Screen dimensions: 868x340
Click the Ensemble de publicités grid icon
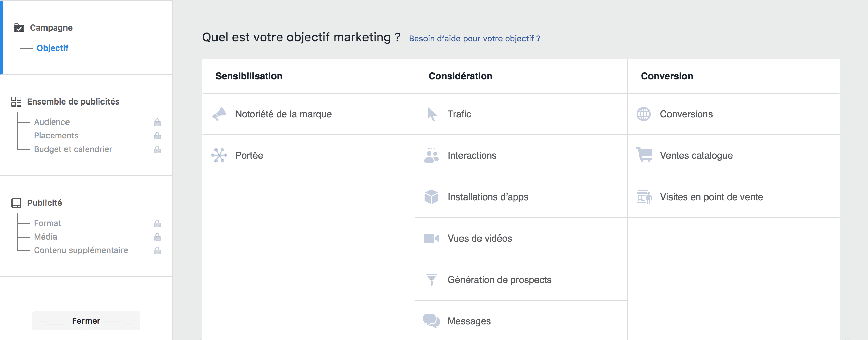point(16,102)
